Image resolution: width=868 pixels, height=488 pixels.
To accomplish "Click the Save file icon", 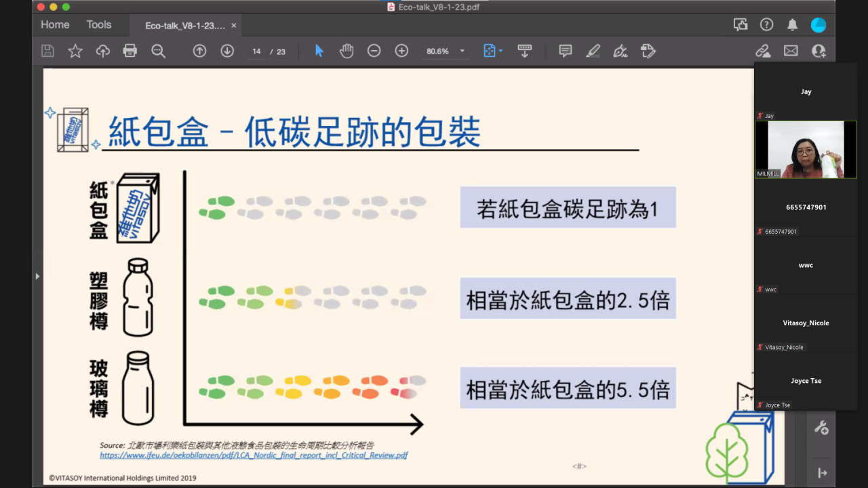I will pyautogui.click(x=47, y=51).
